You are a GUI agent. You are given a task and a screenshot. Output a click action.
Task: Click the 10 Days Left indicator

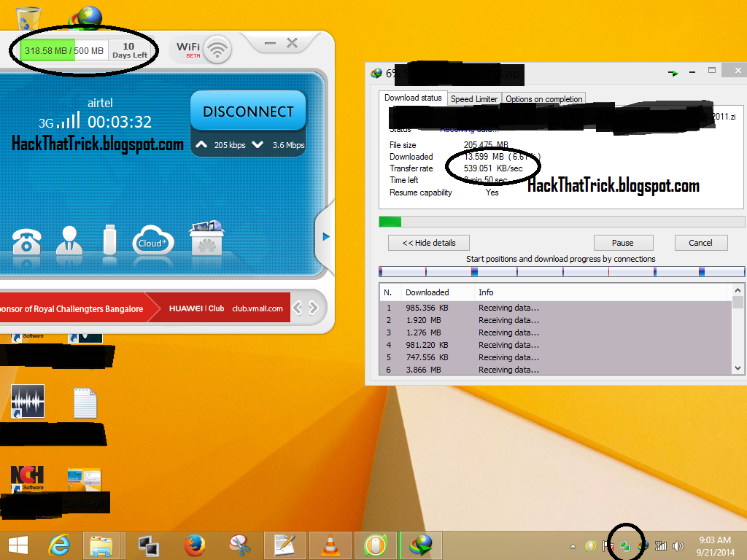(x=130, y=50)
